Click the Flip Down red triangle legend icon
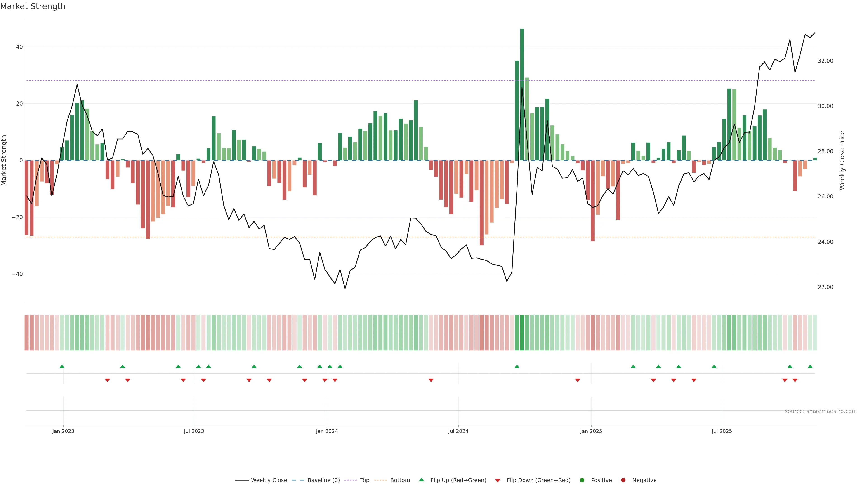The image size is (868, 488). (498, 481)
